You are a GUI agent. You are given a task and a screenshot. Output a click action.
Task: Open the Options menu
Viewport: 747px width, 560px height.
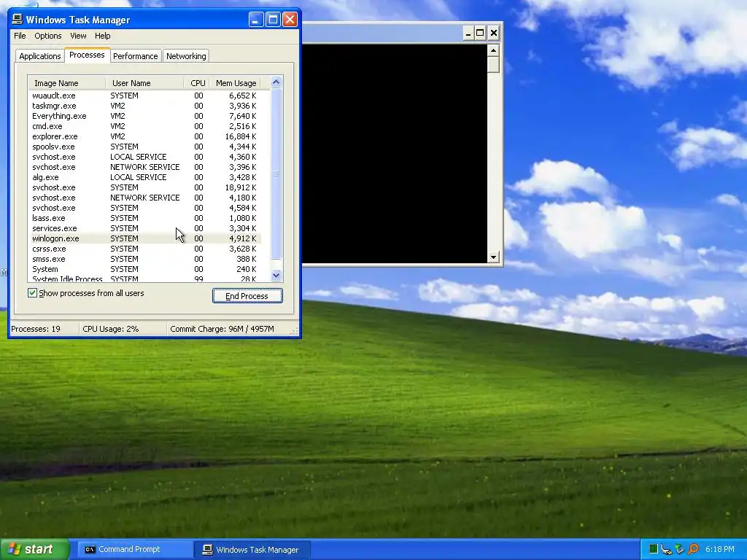tap(47, 36)
